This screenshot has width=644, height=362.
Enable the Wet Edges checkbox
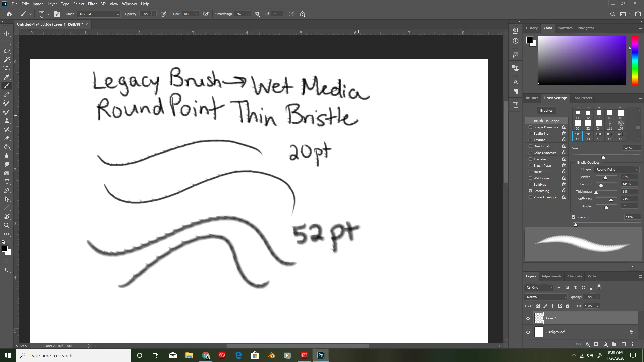[530, 178]
